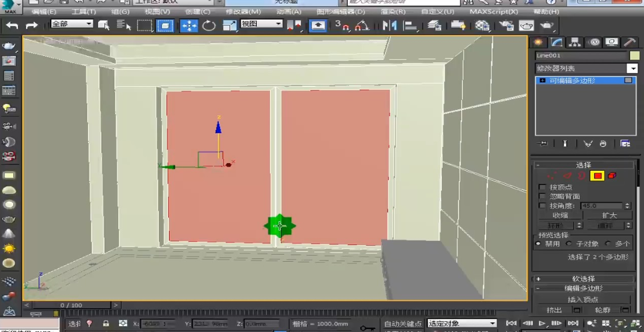This screenshot has width=644, height=332.
Task: Switch to the Hierarchy command panel tab
Action: point(575,42)
